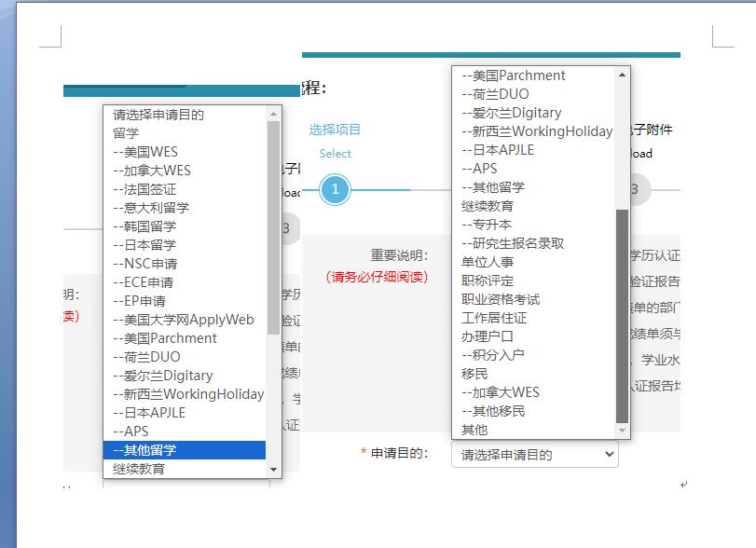756x548 pixels.
Task: Click the step 1 circle icon
Action: [x=336, y=190]
